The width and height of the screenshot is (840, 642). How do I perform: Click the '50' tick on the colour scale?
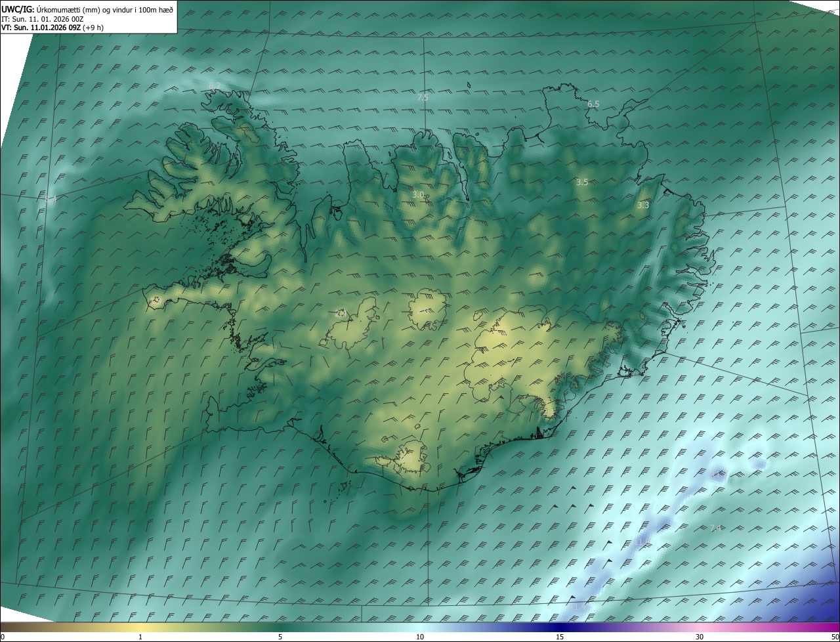pyautogui.click(x=835, y=637)
